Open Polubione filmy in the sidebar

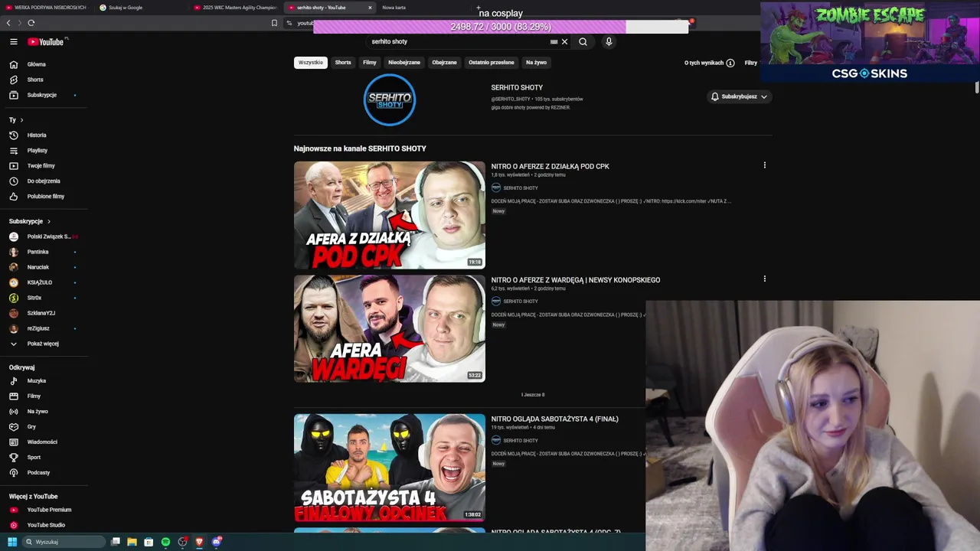tap(45, 197)
